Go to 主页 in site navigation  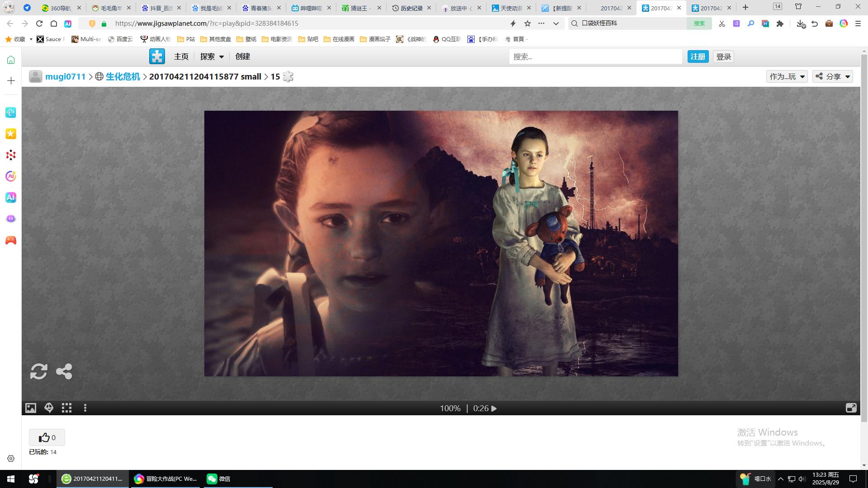tap(181, 56)
